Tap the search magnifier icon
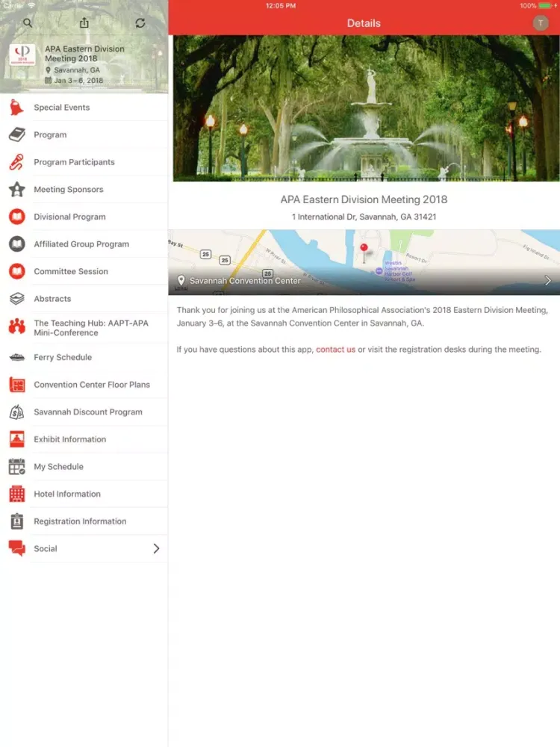This screenshot has height=747, width=560. pyautogui.click(x=28, y=23)
